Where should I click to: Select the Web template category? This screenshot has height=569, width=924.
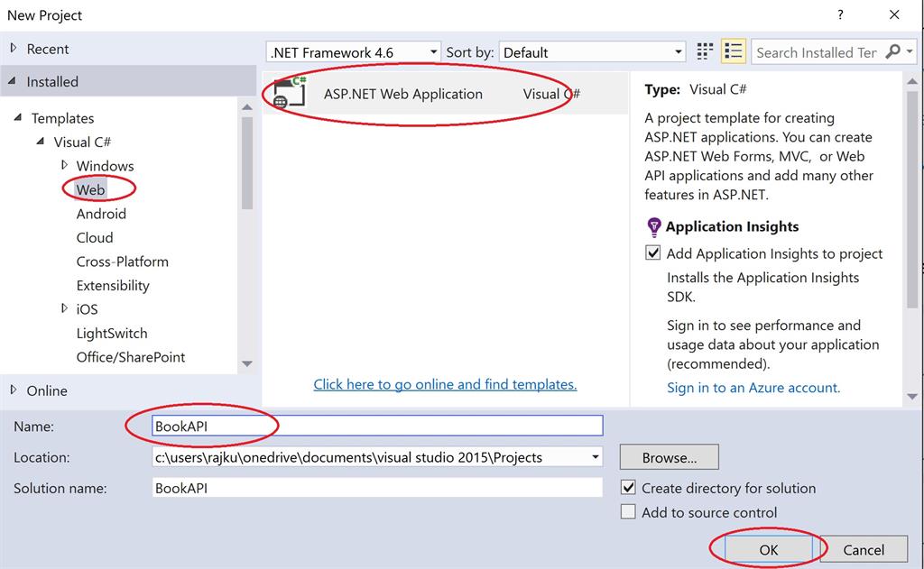[91, 189]
